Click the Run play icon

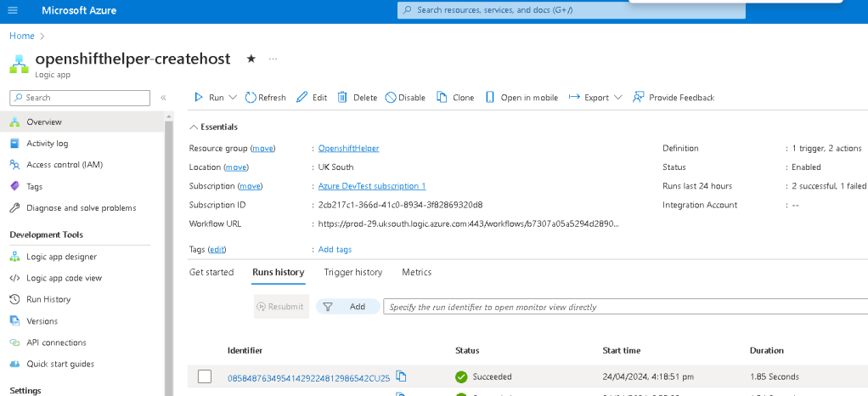[x=198, y=98]
